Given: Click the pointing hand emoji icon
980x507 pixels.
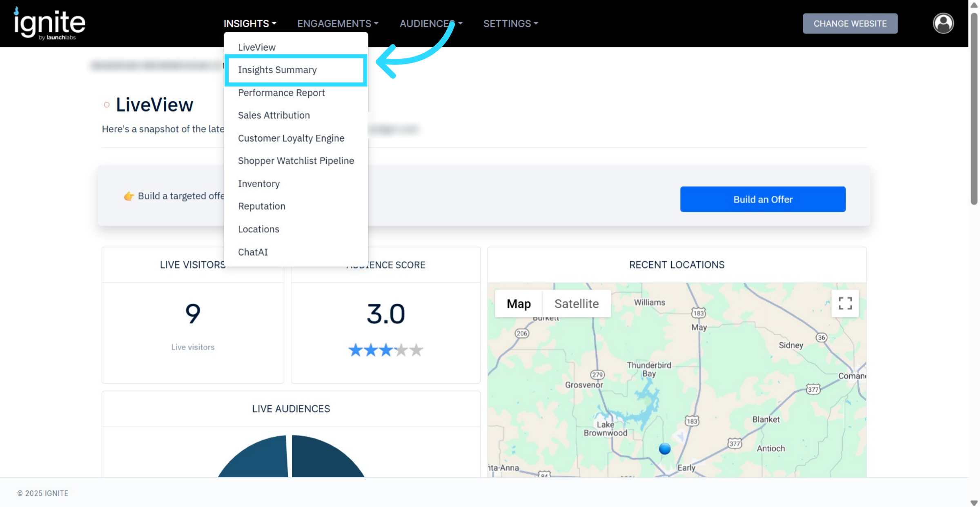Looking at the screenshot, I should coord(129,196).
